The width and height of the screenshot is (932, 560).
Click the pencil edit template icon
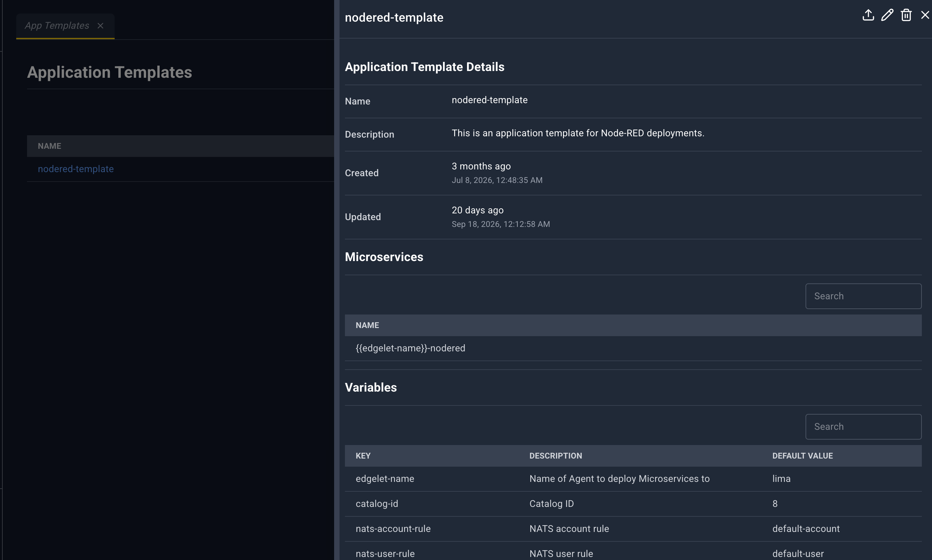click(x=887, y=15)
